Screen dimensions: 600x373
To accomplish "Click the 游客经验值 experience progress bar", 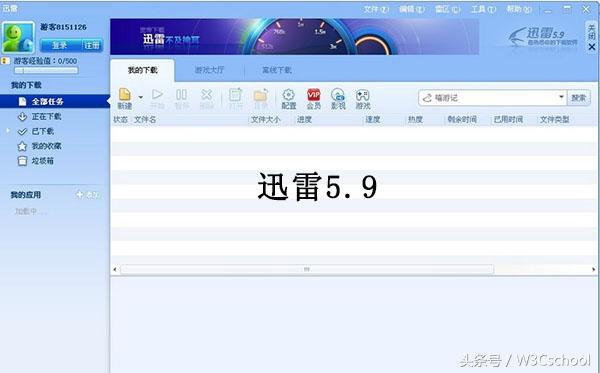I will [46, 70].
